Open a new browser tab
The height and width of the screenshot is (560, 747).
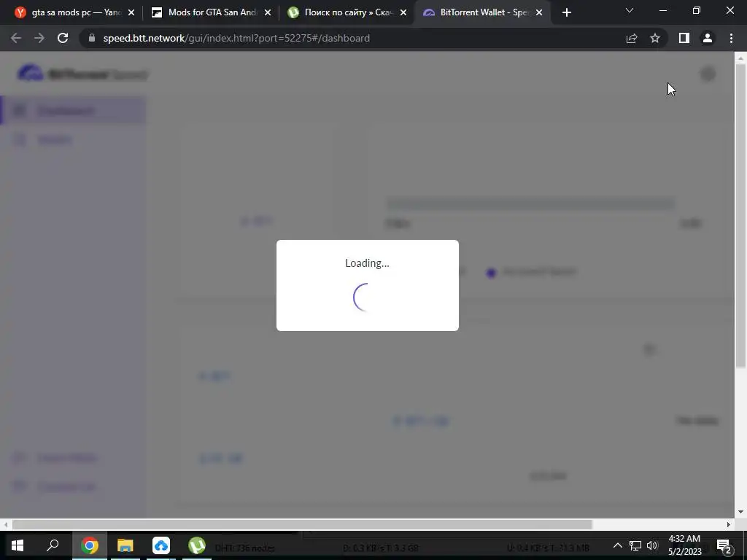[x=566, y=13]
